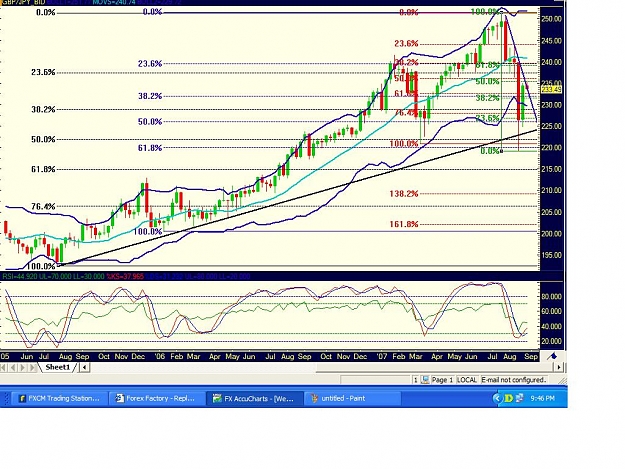This screenshot has width=625, height=469.
Task: Click the '07 year marker on time axis
Action: point(382,356)
